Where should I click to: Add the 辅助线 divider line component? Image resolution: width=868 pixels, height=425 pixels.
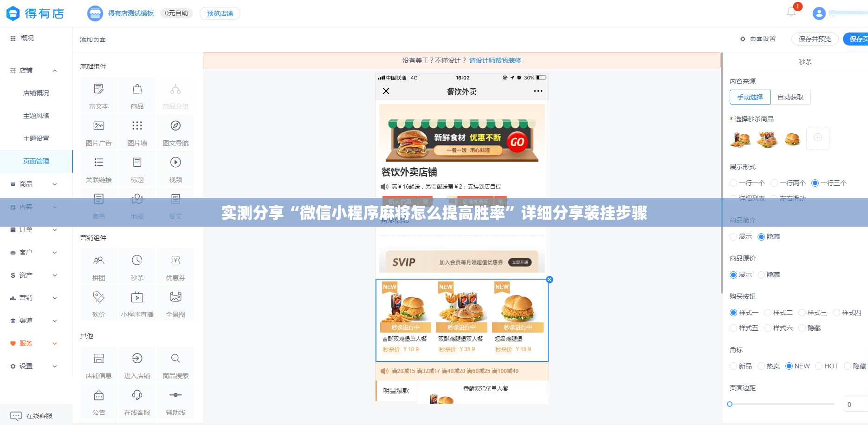tap(175, 402)
